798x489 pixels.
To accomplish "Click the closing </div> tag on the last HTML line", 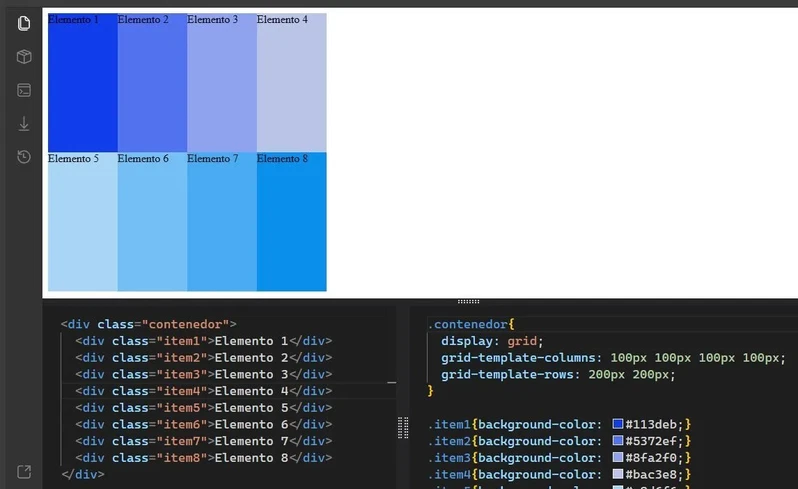I will 82,474.
